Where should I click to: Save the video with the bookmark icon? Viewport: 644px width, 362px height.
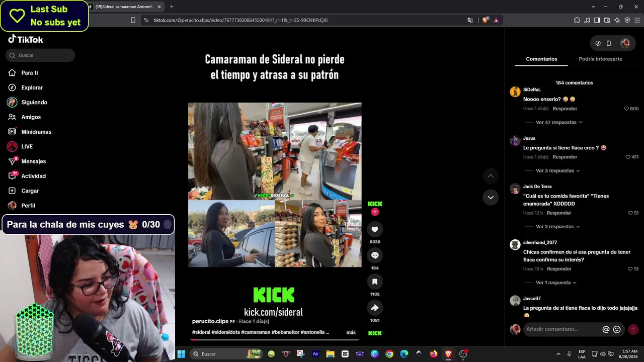click(375, 282)
